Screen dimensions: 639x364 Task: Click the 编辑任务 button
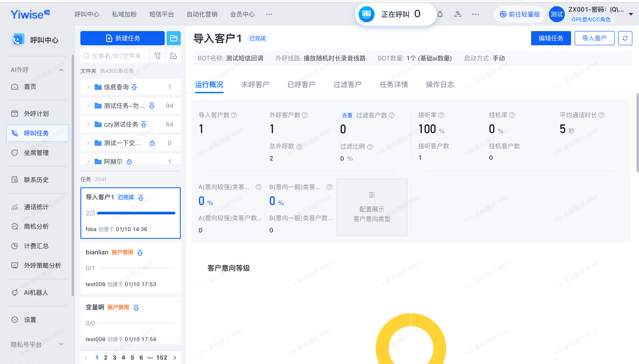(x=551, y=38)
